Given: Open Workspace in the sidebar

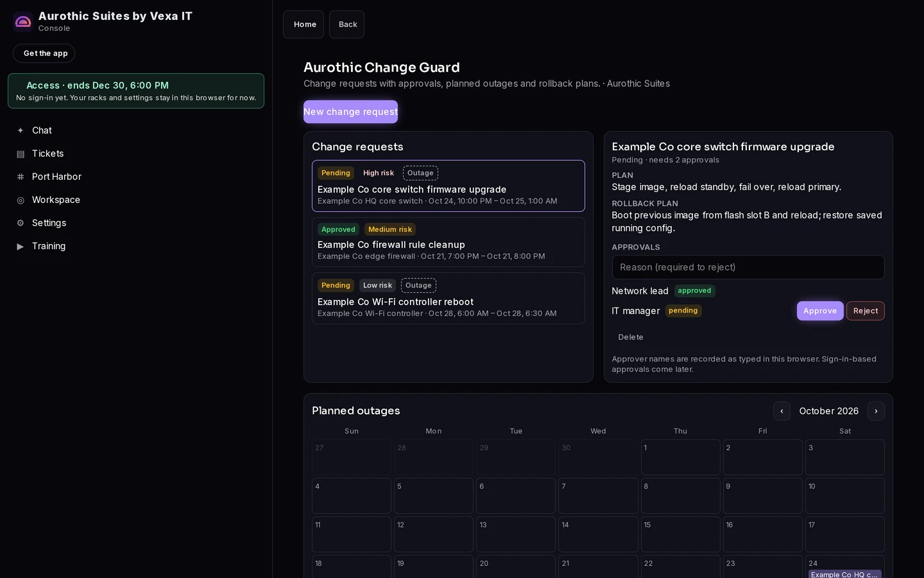Looking at the screenshot, I should point(136,200).
